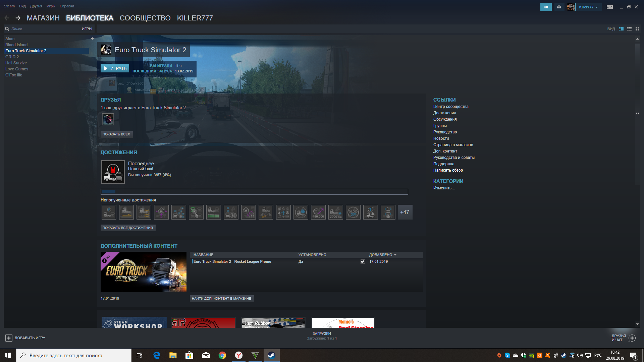Open the inbox envelope icon
This screenshot has height=362, width=644.
559,7
